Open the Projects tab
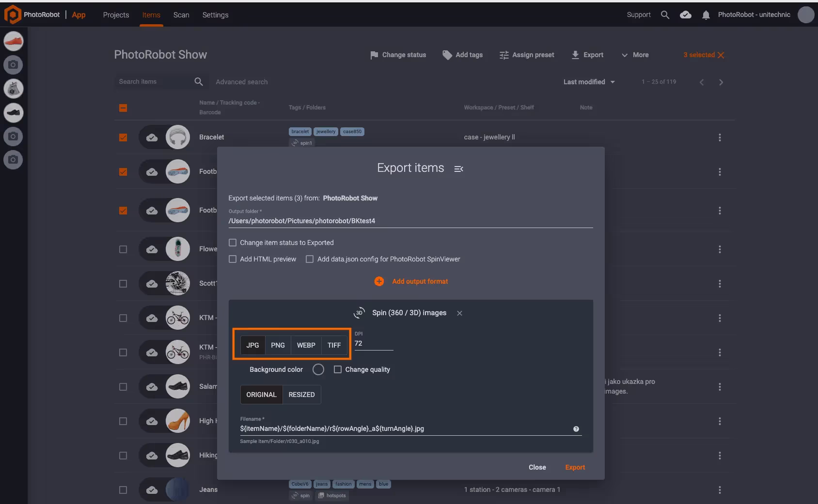 [x=116, y=15]
